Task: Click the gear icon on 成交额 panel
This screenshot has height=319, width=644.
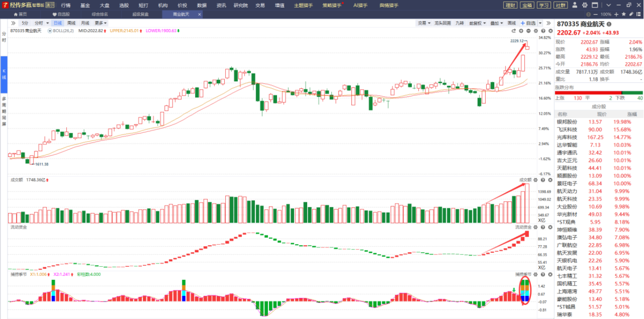Action: coord(535,180)
